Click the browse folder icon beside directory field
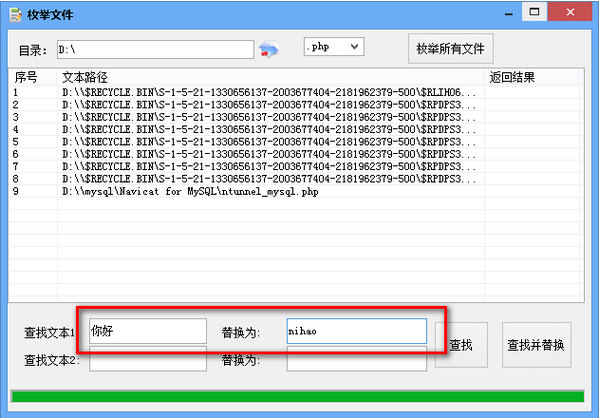The image size is (599, 418). click(269, 50)
